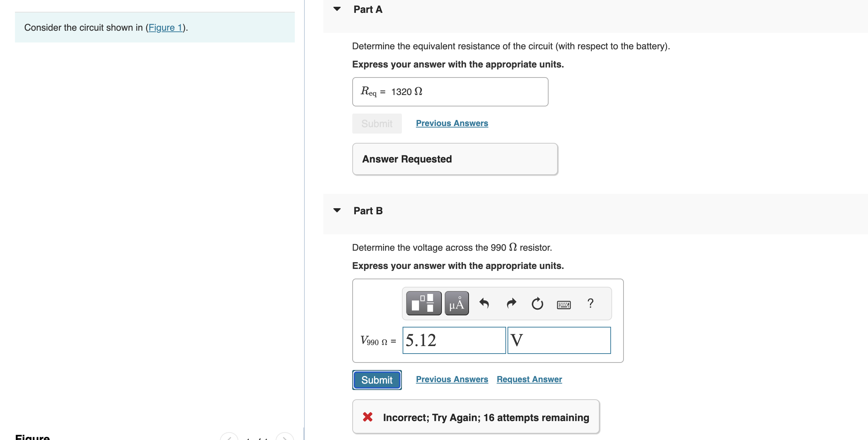Click the Part B header title

tap(368, 211)
